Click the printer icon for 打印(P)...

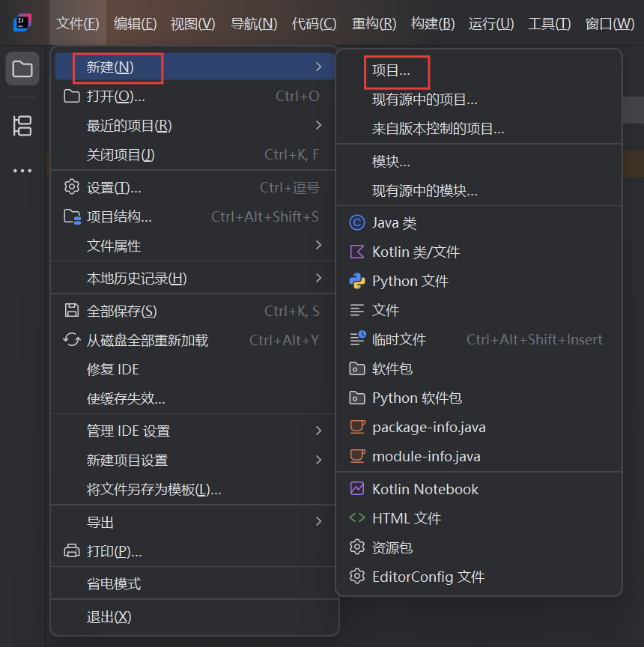click(x=72, y=551)
